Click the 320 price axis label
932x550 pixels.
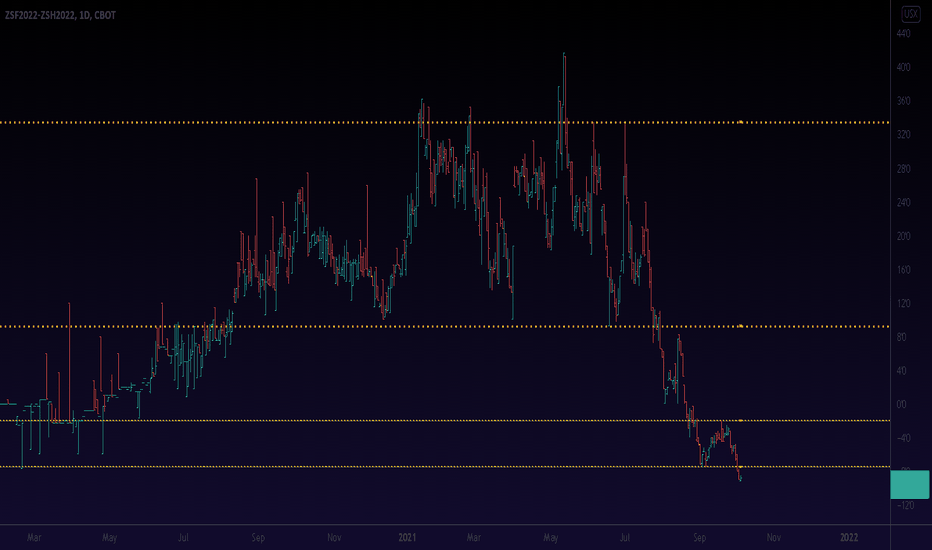point(903,135)
